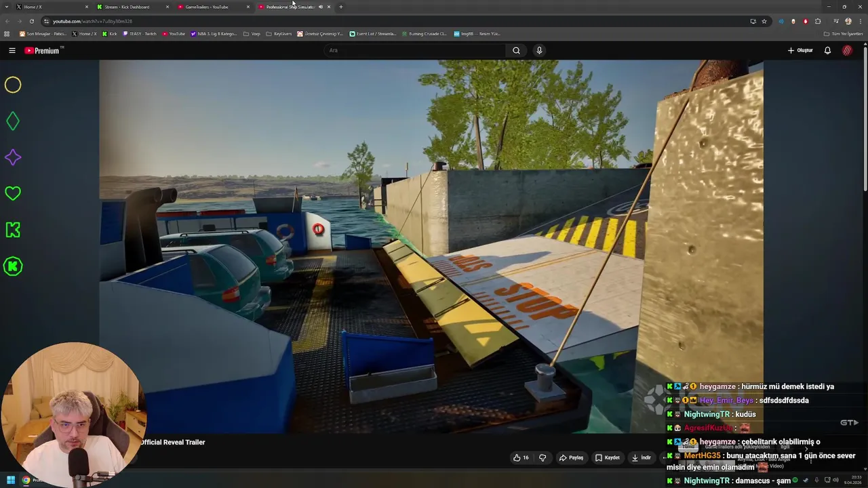Open the ImgBB Resim Yük bookmark
The image size is (868, 488).
click(x=477, y=33)
